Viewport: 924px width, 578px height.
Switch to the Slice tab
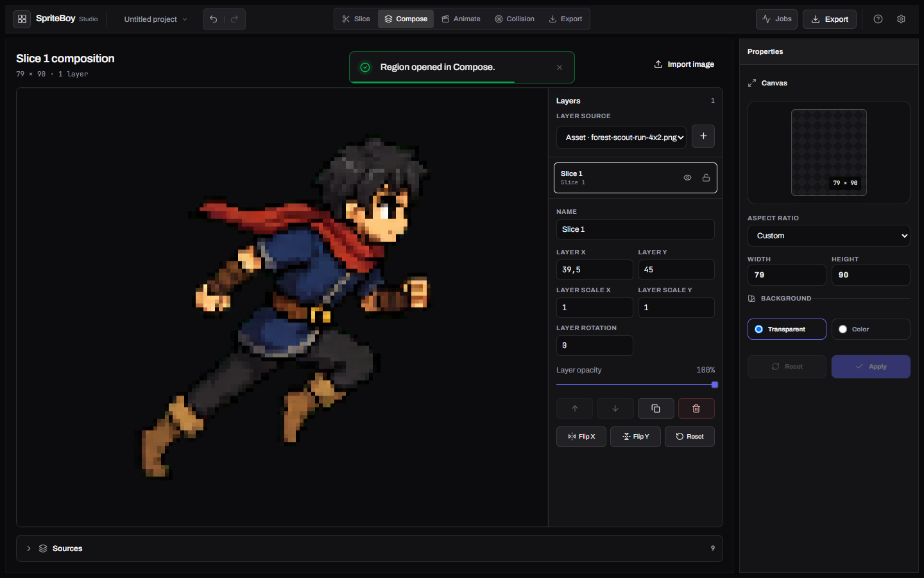tap(356, 19)
